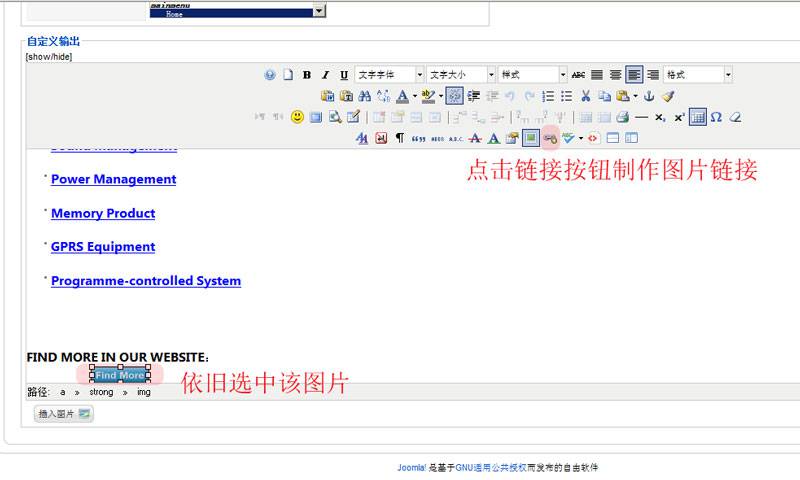Remove formatting with the eraser icon
Image resolution: width=800 pixels, height=480 pixels.
point(735,117)
